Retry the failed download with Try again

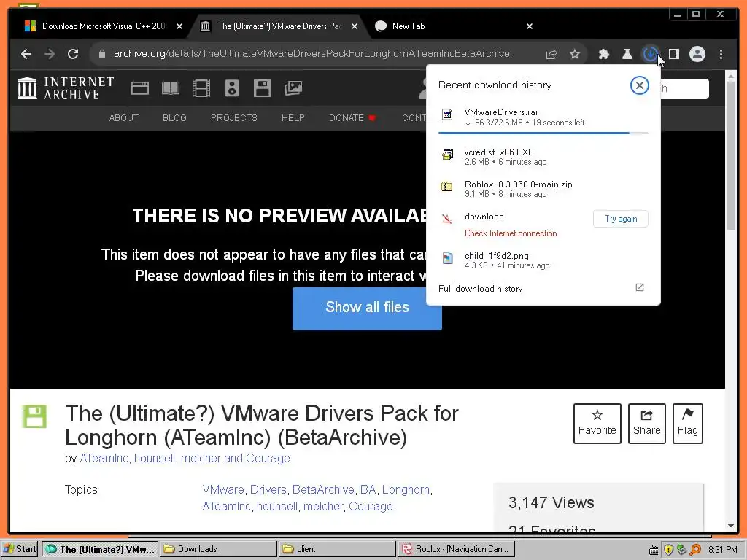tap(620, 219)
